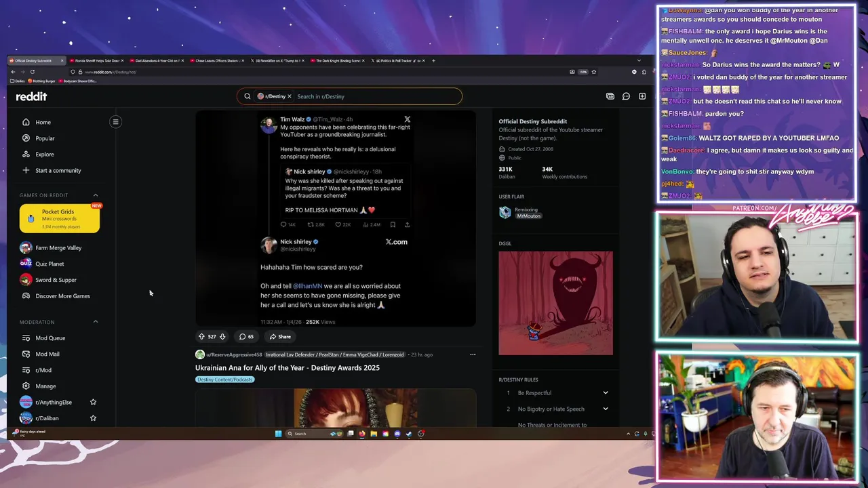Viewport: 868px width, 488px height.
Task: Open the DGGL red monster image
Action: click(x=555, y=303)
